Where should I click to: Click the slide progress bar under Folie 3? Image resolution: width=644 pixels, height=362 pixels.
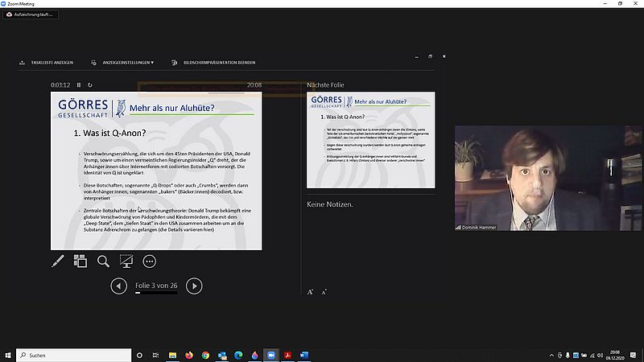tap(156, 294)
